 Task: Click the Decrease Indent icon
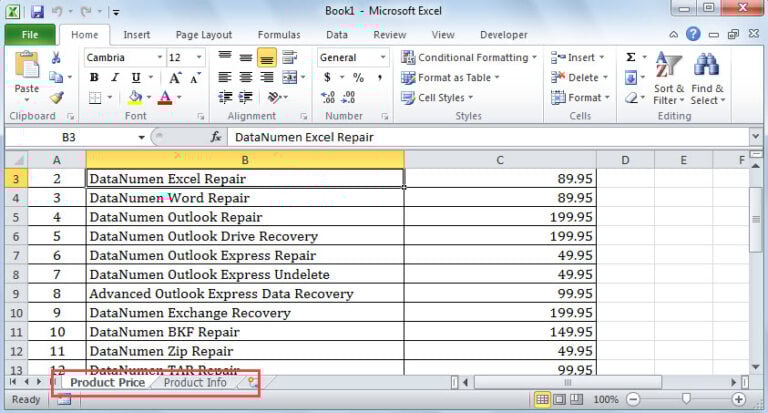[225, 97]
